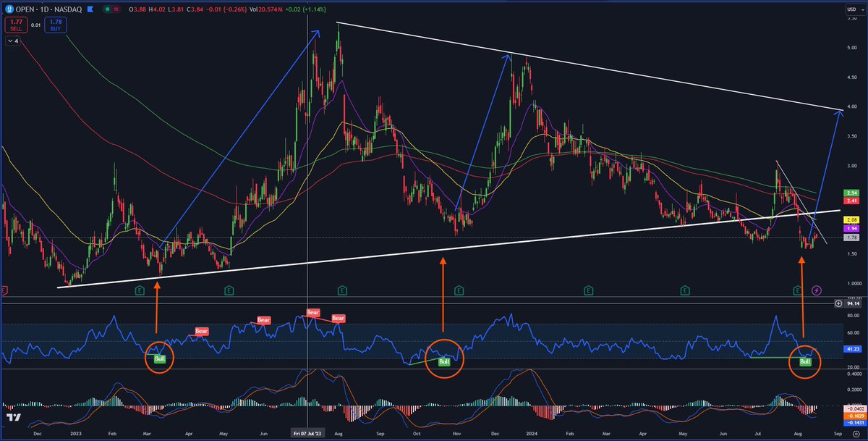Click the 80.00 level on the RSI axis

(852, 316)
